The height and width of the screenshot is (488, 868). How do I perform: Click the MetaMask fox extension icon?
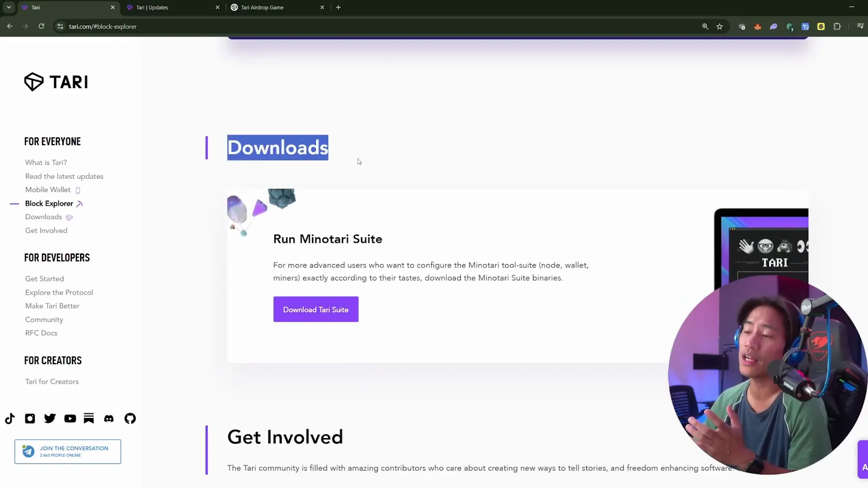coord(758,27)
